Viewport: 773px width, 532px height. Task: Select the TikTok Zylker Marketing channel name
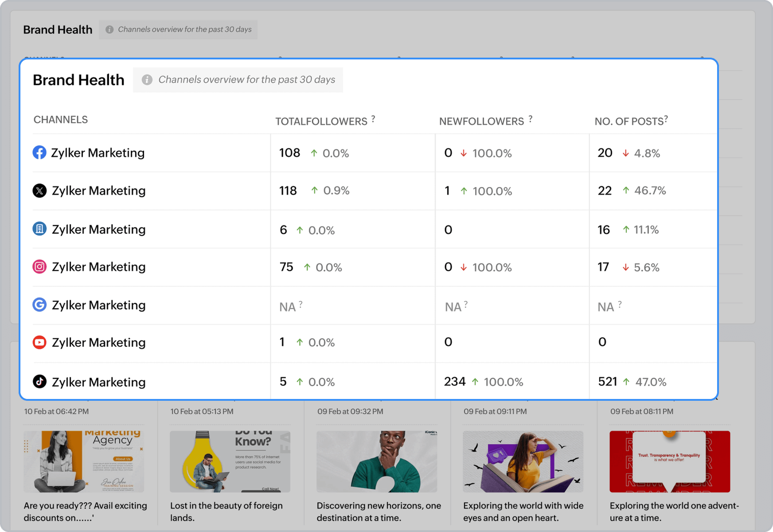pyautogui.click(x=98, y=382)
